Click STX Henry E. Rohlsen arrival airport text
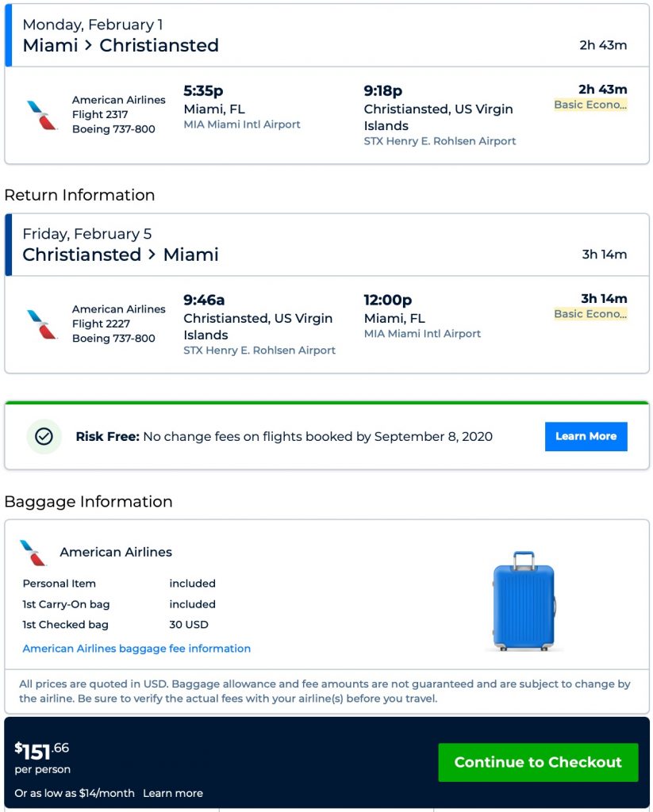The height and width of the screenshot is (812, 653). [440, 141]
